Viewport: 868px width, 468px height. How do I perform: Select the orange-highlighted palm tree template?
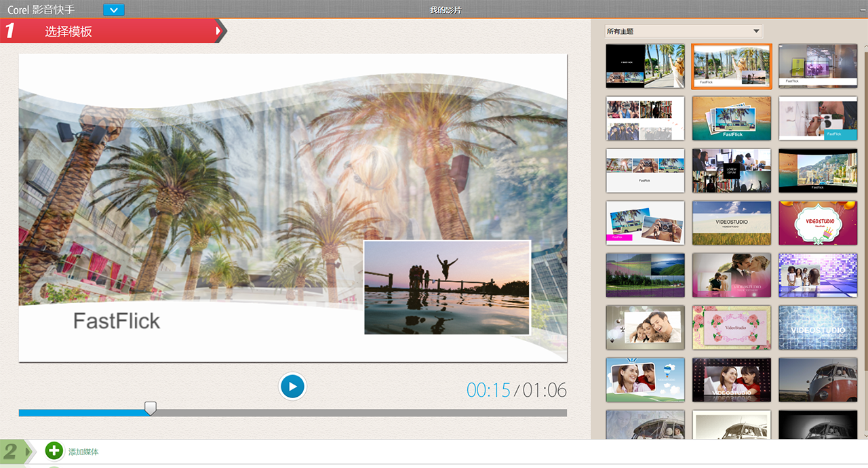732,66
